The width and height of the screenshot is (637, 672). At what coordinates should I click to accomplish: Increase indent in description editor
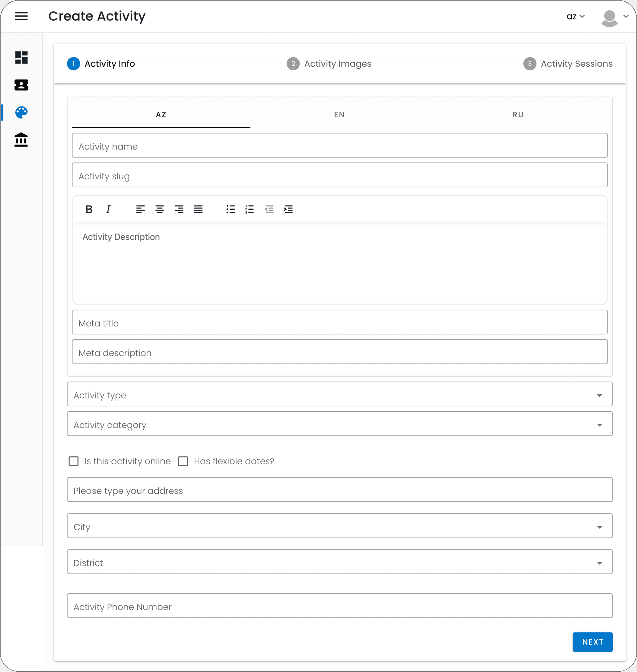pyautogui.click(x=288, y=209)
